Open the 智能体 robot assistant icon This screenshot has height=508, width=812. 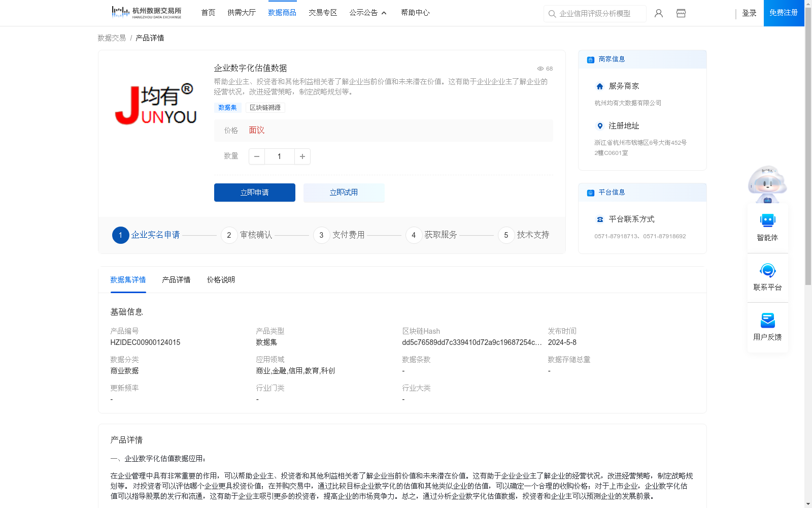(767, 220)
